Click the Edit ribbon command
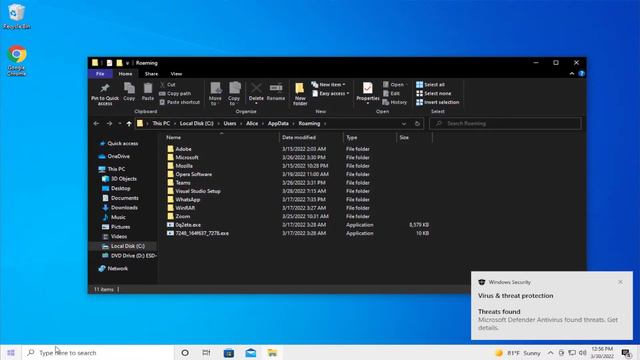 391,93
